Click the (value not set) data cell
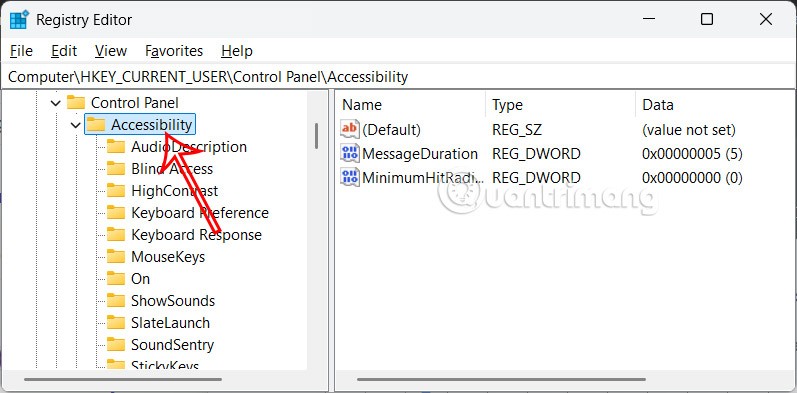Screen dimensions: 797x393 click(689, 130)
